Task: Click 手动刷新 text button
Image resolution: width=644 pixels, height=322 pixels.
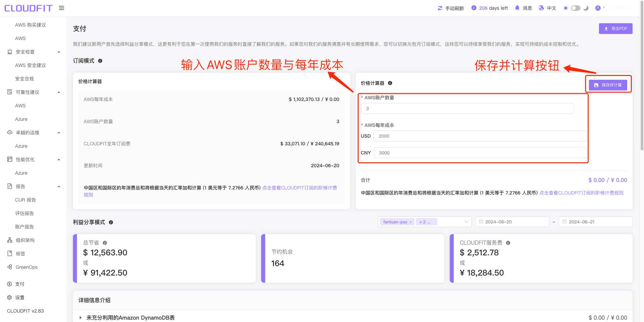Action: [454, 8]
